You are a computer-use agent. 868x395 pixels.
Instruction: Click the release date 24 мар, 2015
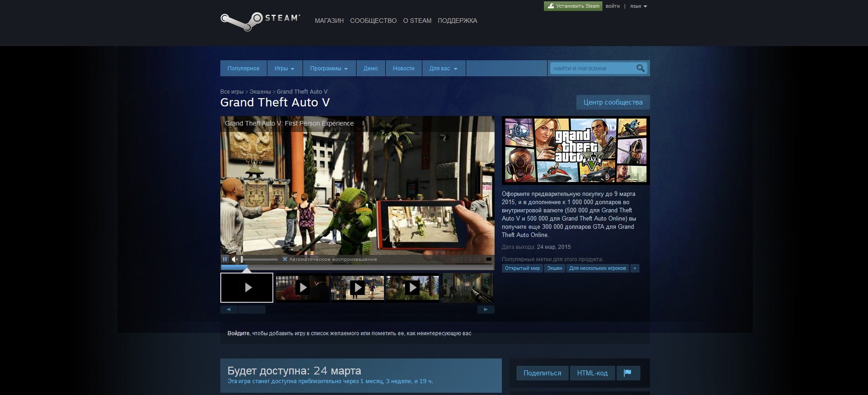pos(554,247)
